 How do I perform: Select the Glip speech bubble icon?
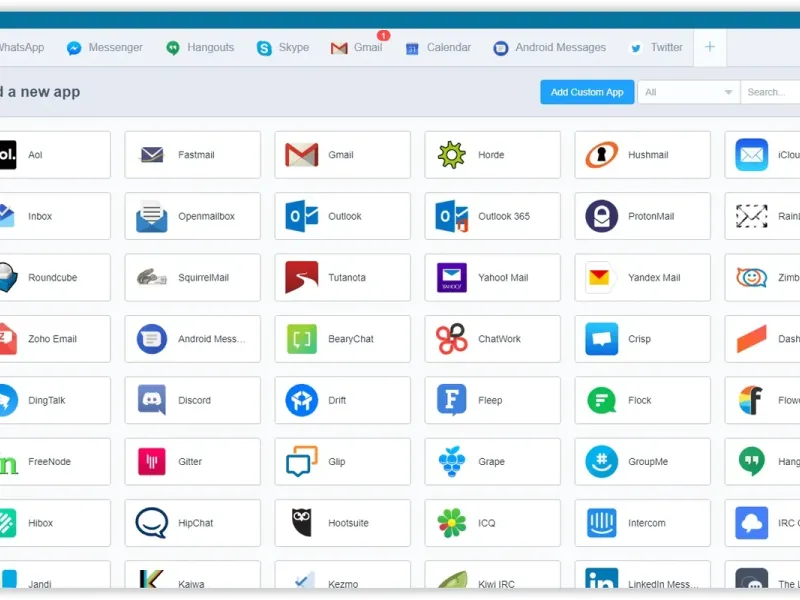pyautogui.click(x=302, y=462)
